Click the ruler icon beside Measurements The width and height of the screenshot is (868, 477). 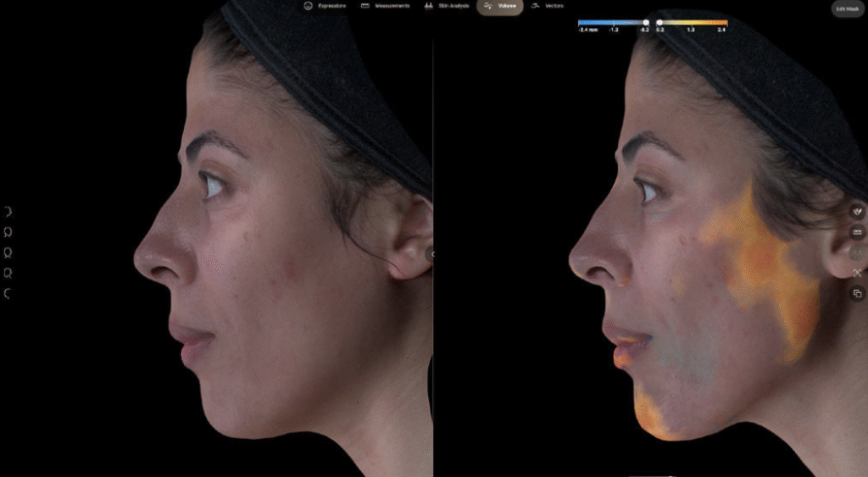click(x=364, y=6)
